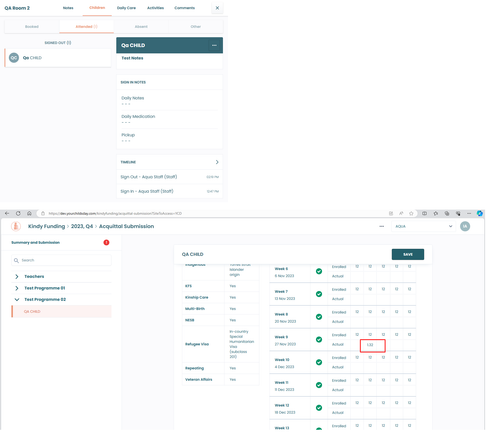Click the Daily Notes entry
Viewport: 500px width, 444px height.
coord(169,100)
